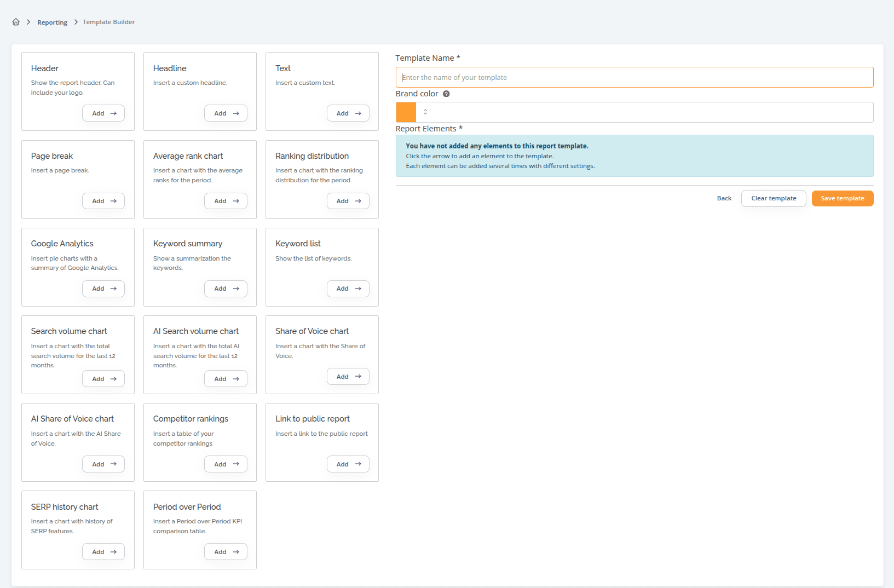Add the Google Analytics element
The height and width of the screenshot is (588, 894).
pos(103,289)
